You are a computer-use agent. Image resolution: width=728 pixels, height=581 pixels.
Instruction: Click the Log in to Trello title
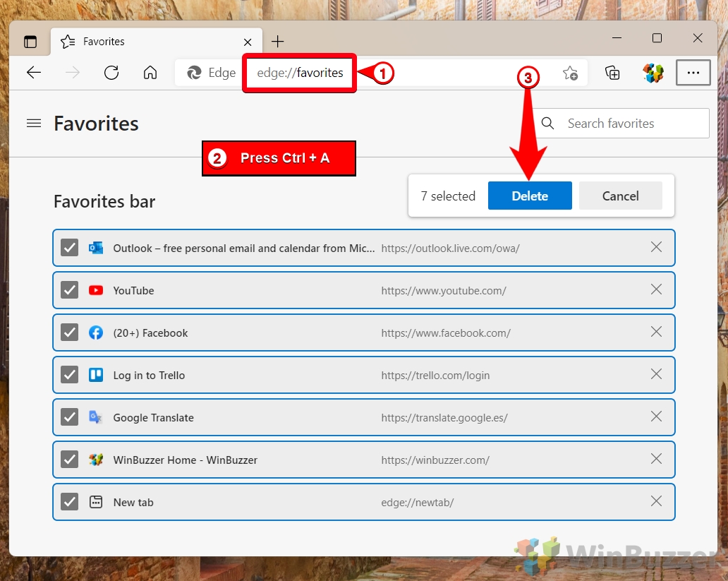click(149, 375)
